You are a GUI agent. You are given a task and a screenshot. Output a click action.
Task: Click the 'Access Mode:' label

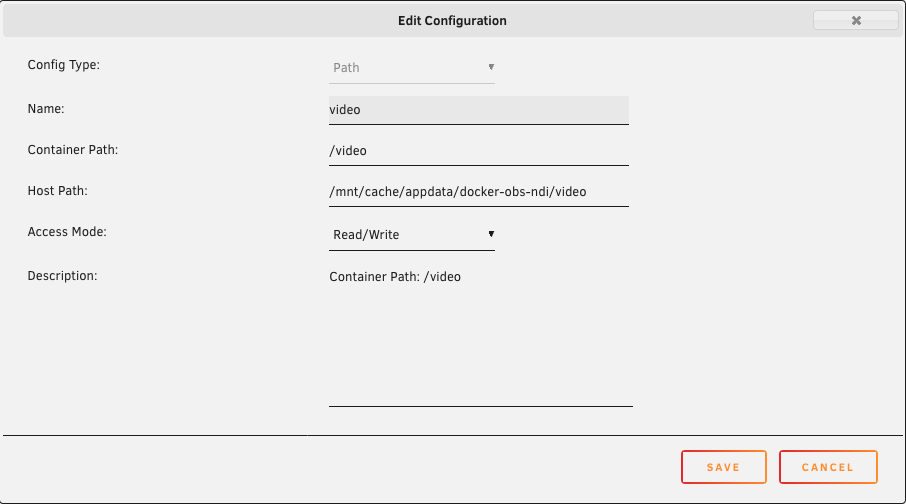(x=67, y=232)
